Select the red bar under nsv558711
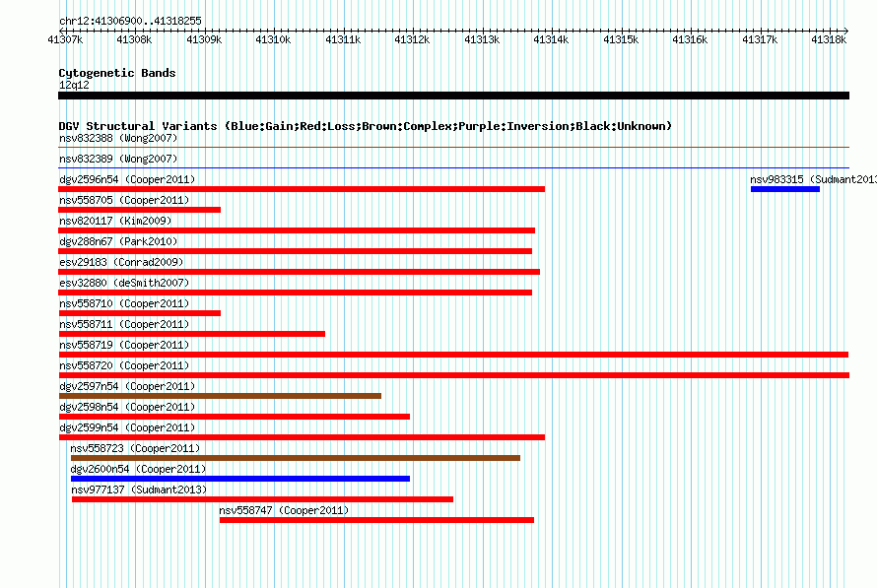 pyautogui.click(x=191, y=334)
